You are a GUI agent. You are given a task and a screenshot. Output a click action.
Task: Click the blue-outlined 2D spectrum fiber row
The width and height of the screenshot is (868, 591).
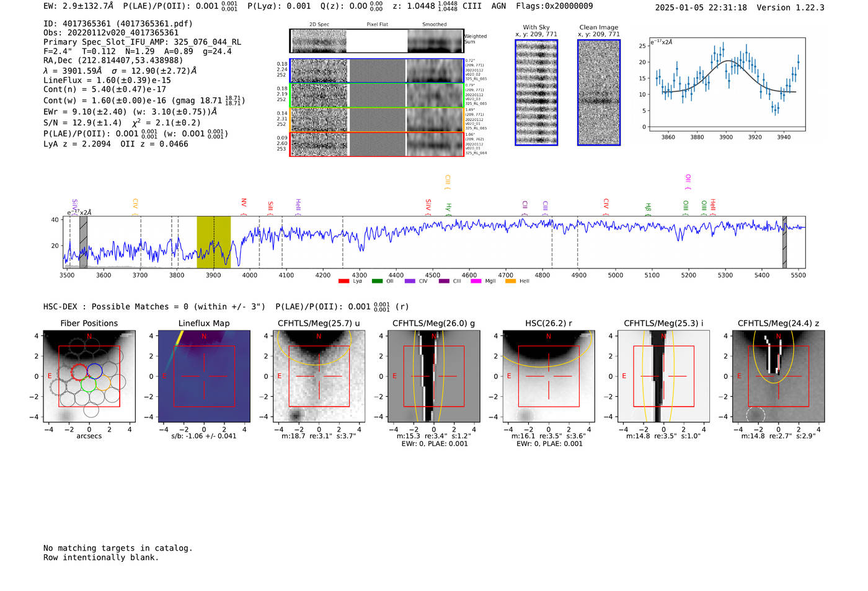(x=376, y=71)
